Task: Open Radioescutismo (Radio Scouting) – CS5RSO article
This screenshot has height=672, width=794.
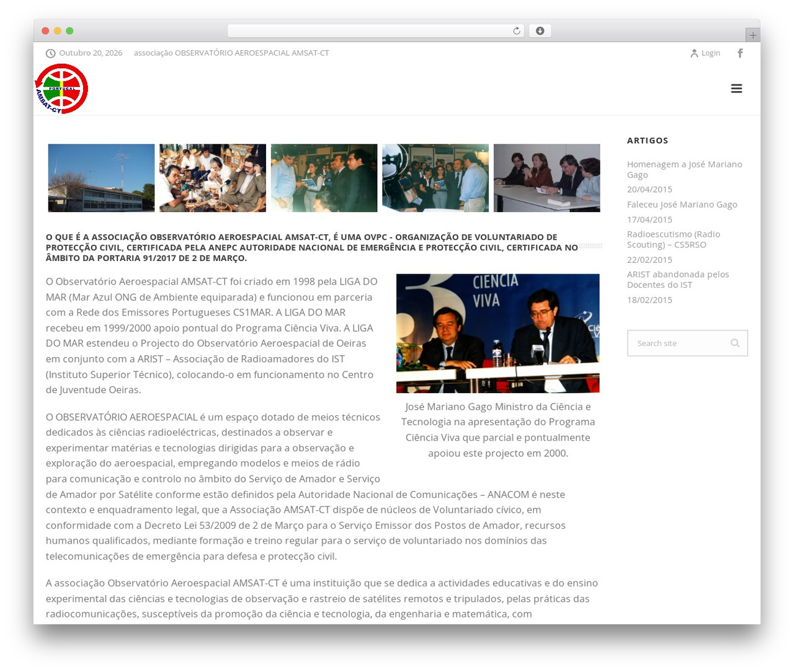Action: pyautogui.click(x=673, y=239)
